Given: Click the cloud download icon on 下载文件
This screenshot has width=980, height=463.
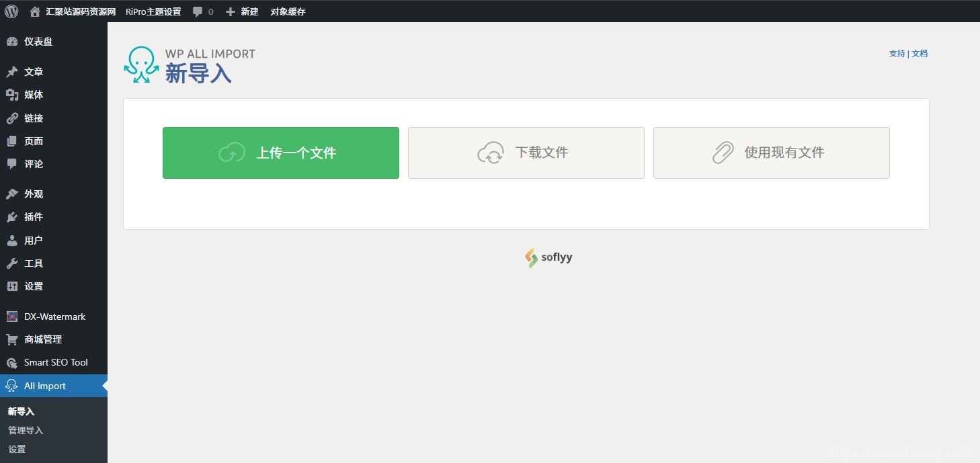Looking at the screenshot, I should pyautogui.click(x=491, y=153).
